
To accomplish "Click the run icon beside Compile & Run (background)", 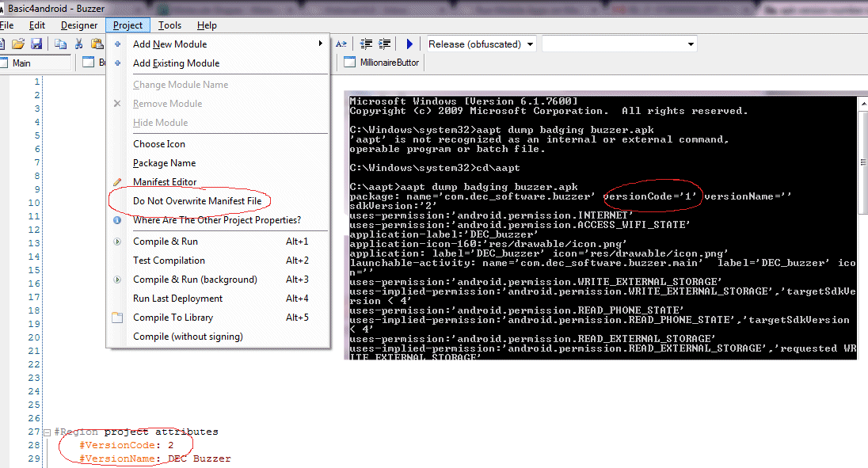I will coord(117,280).
